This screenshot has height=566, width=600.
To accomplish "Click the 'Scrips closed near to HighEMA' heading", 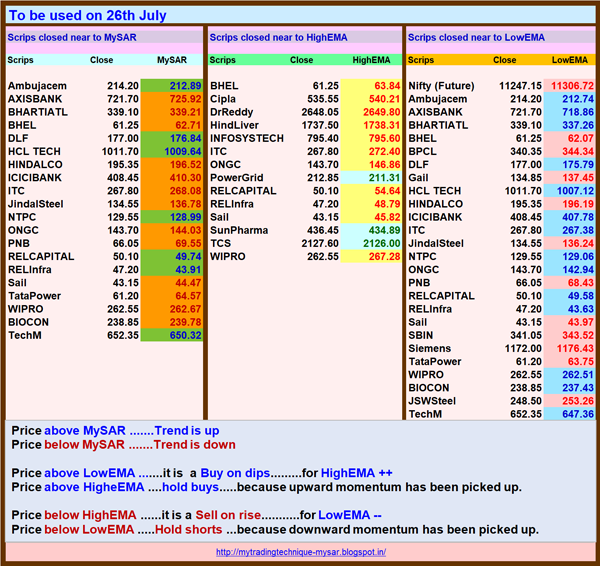I will [x=279, y=38].
